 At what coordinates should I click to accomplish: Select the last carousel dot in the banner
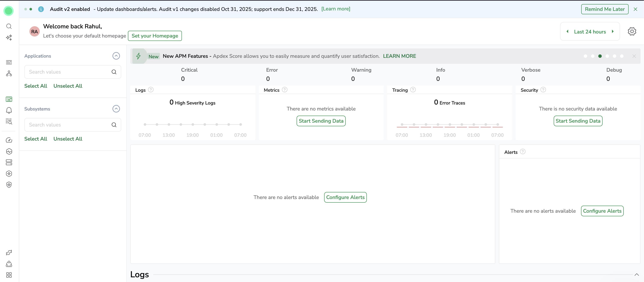point(622,56)
